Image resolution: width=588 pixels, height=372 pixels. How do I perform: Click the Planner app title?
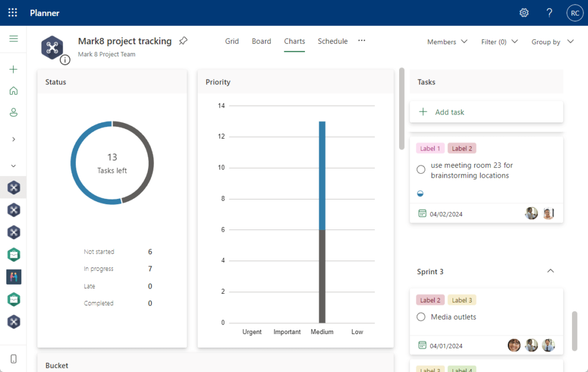point(45,13)
